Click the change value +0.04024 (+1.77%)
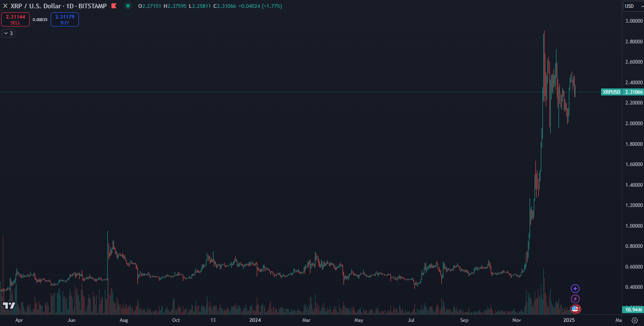 [260, 6]
